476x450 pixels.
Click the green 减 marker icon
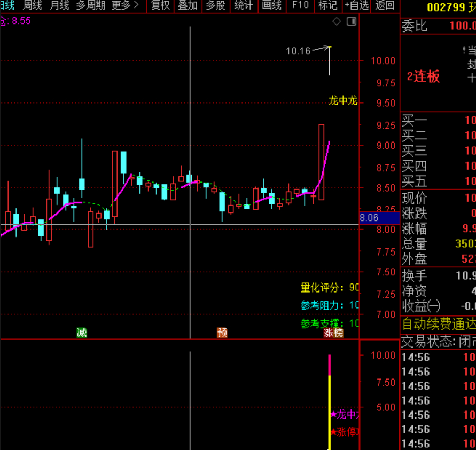(x=82, y=333)
